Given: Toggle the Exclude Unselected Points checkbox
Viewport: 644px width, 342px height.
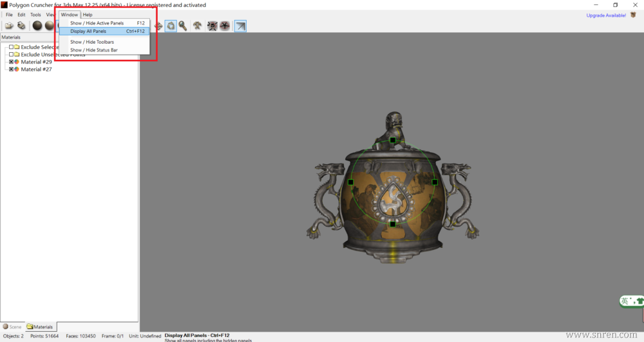Looking at the screenshot, I should tap(11, 55).
